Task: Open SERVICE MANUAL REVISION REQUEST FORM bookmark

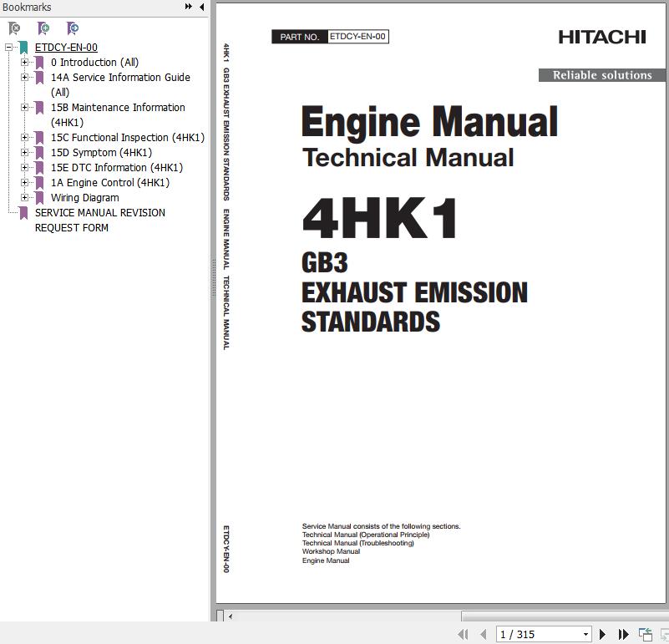Action: point(100,221)
